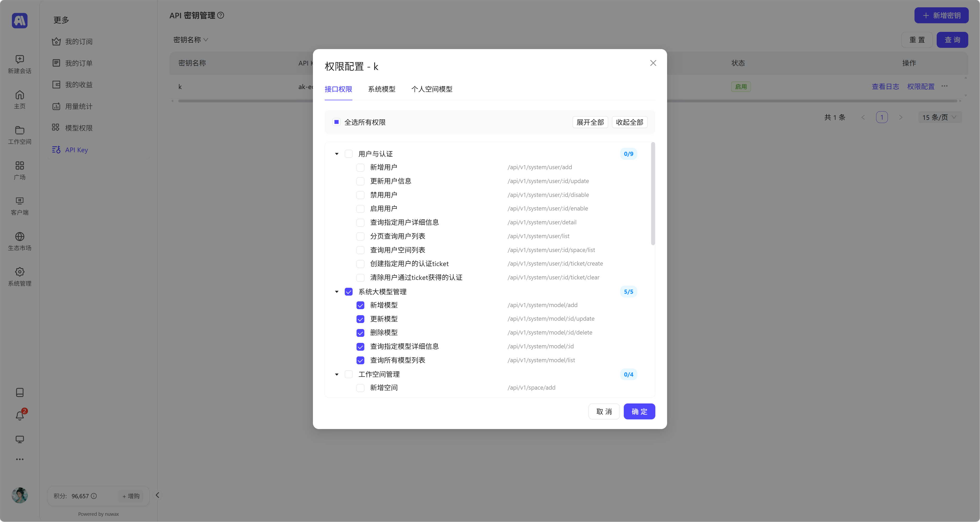Uncheck 删除模型 permission
This screenshot has width=980, height=522.
[360, 333]
